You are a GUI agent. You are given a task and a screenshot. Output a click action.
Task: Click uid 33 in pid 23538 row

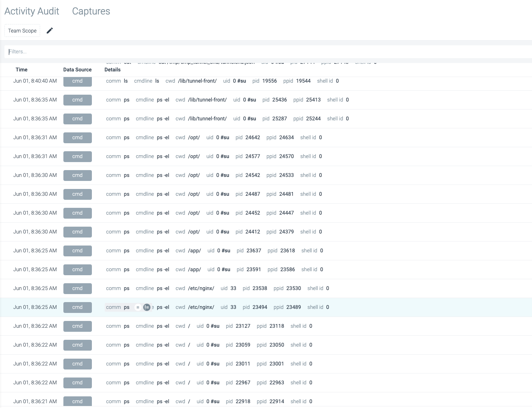[x=234, y=288]
